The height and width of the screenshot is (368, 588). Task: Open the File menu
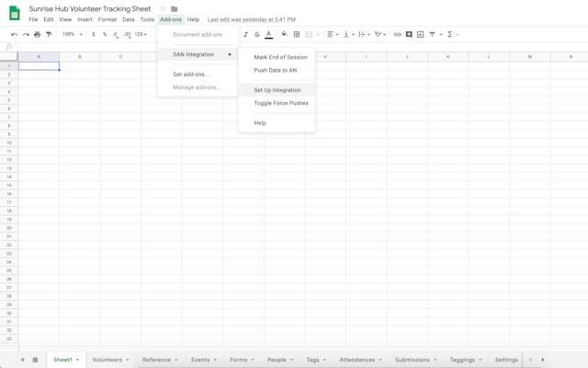tap(33, 19)
